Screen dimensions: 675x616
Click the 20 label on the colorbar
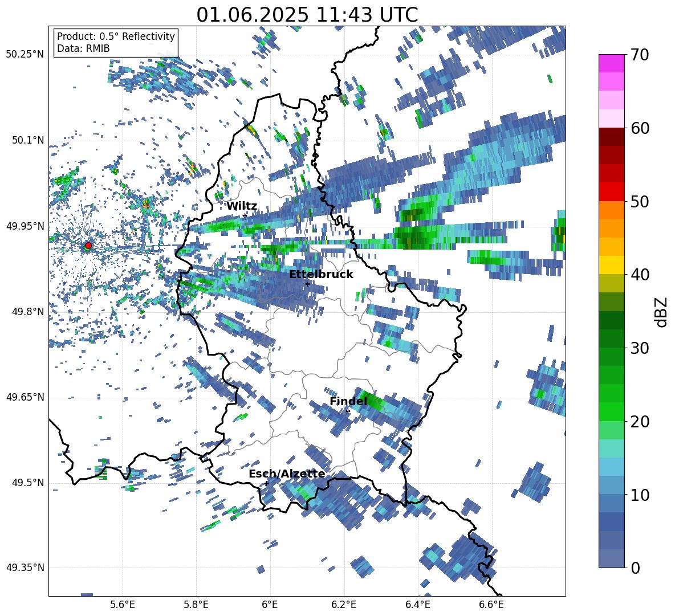[x=639, y=421]
